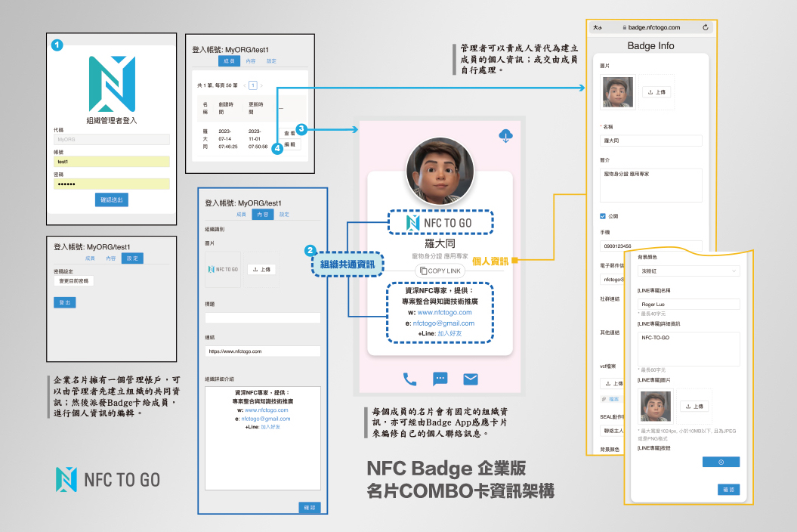Image resolution: width=797 pixels, height=532 pixels.
Task: Click the blue LINE專屬按鈕 add button
Action: click(721, 462)
